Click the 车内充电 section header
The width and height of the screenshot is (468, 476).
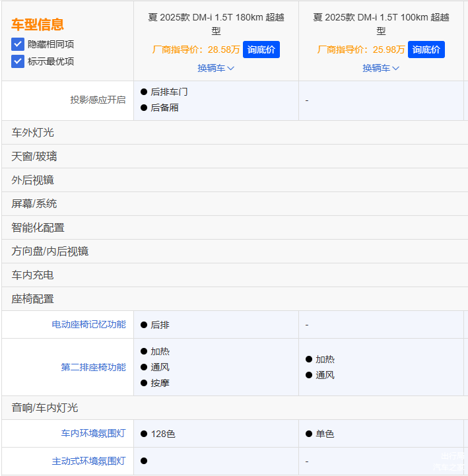click(33, 275)
